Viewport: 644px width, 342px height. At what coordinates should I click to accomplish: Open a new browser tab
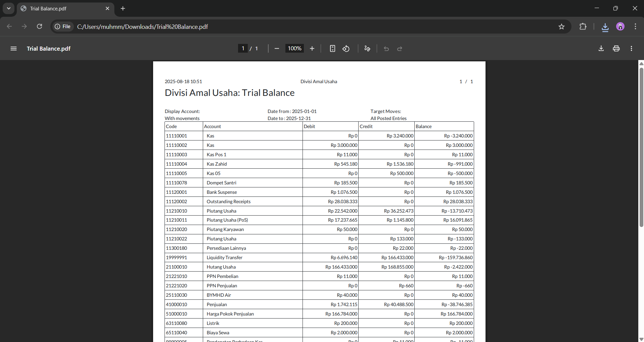click(x=123, y=9)
